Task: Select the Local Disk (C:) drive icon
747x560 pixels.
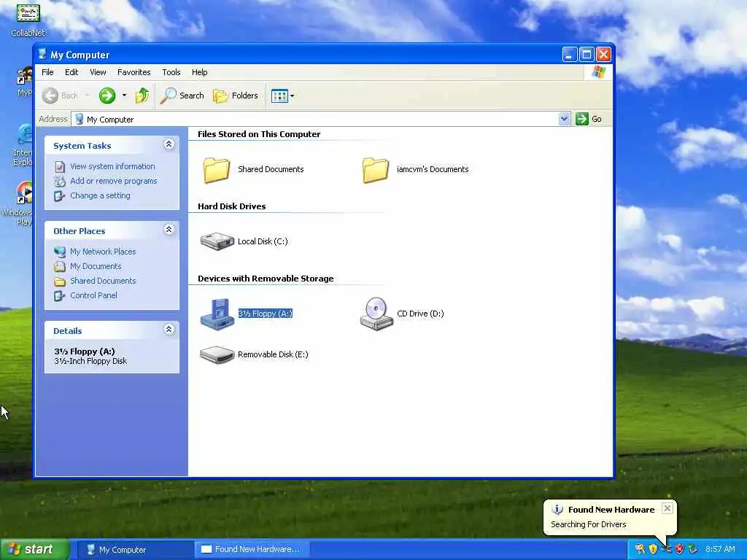Action: [x=217, y=241]
